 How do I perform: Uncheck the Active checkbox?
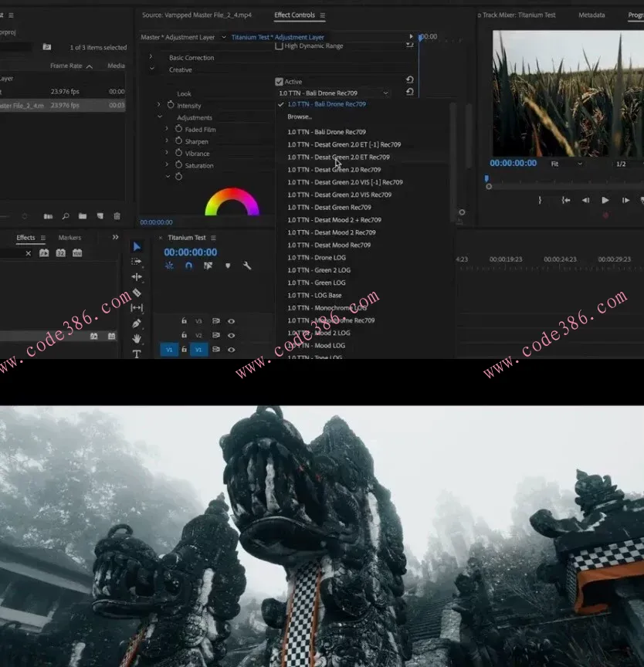[279, 82]
